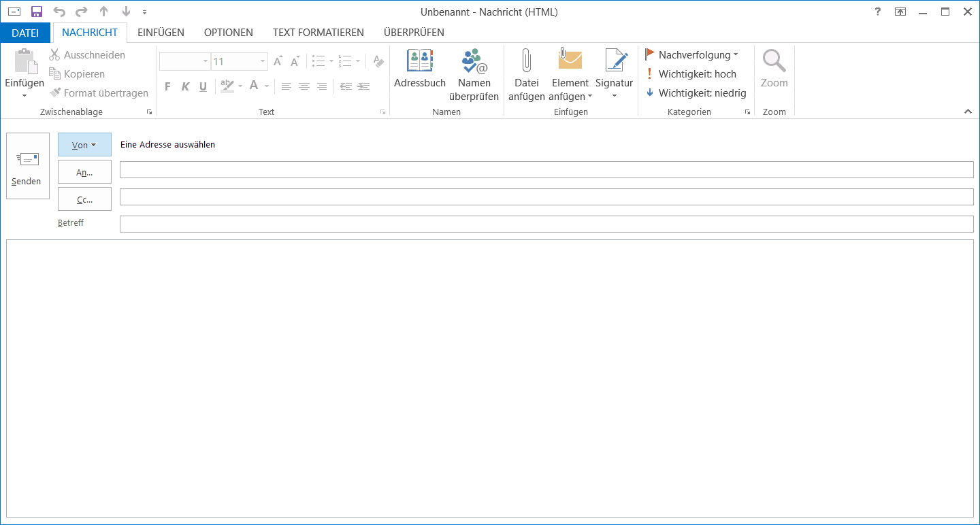Screen dimensions: 980x525
Task: Toggle underline formatting
Action: point(203,86)
